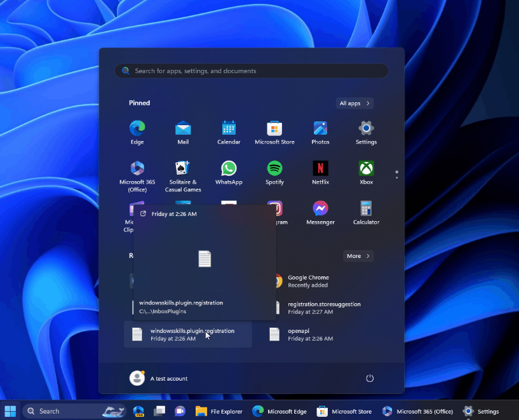The height and width of the screenshot is (420, 519).
Task: Launch Mail from pinned apps
Action: click(x=183, y=132)
